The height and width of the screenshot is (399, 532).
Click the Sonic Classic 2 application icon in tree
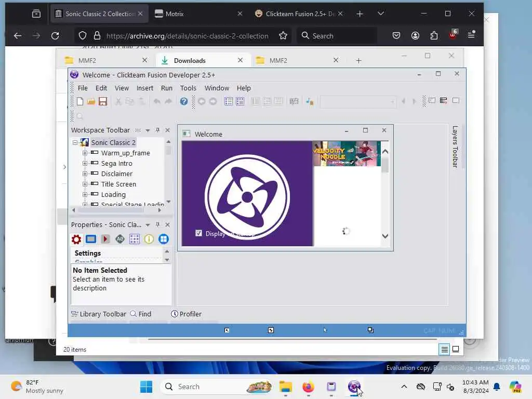pyautogui.click(x=85, y=142)
